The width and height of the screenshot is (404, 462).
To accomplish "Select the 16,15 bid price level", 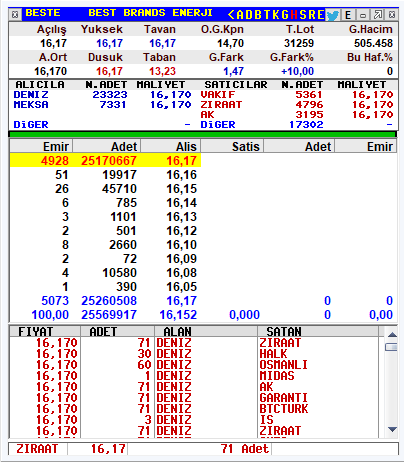I will click(x=182, y=189).
